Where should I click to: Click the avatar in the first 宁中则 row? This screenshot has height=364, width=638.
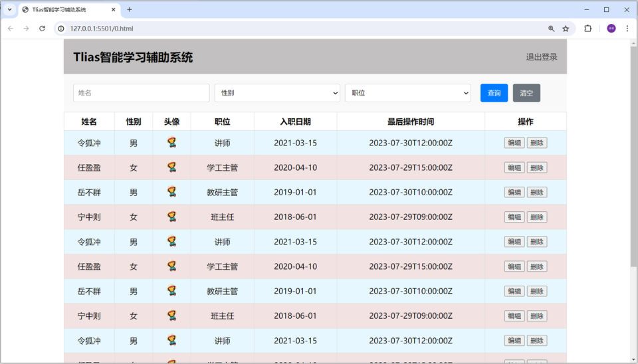coord(171,217)
